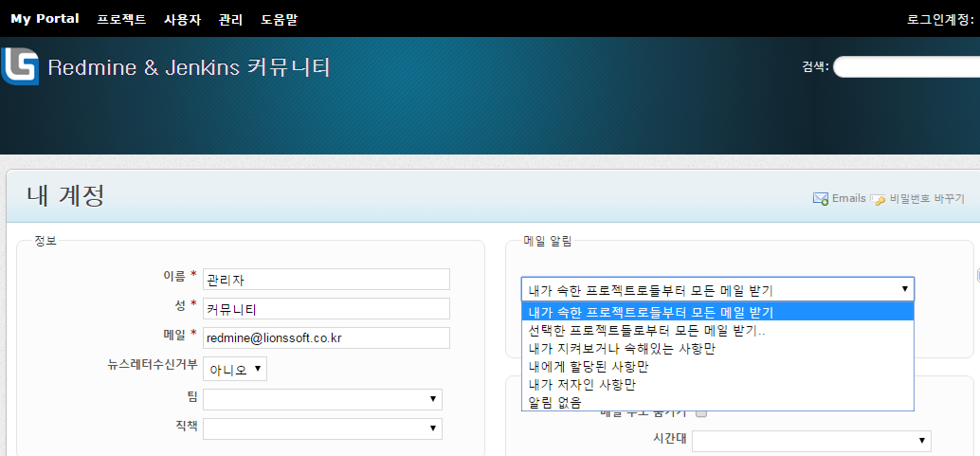Pick 내가 지켜보거나 속해있는 사항만 option
Viewport: 980px width, 456px height.
[x=621, y=348]
